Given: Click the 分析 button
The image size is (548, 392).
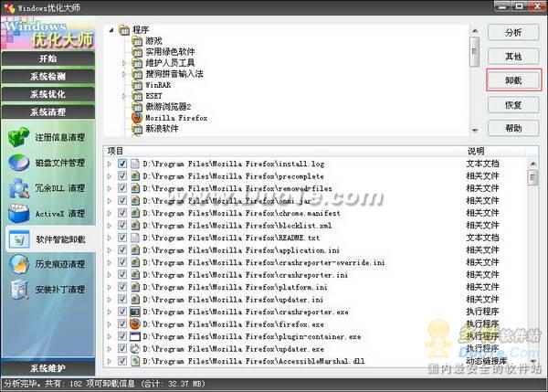Looking at the screenshot, I should [x=513, y=33].
